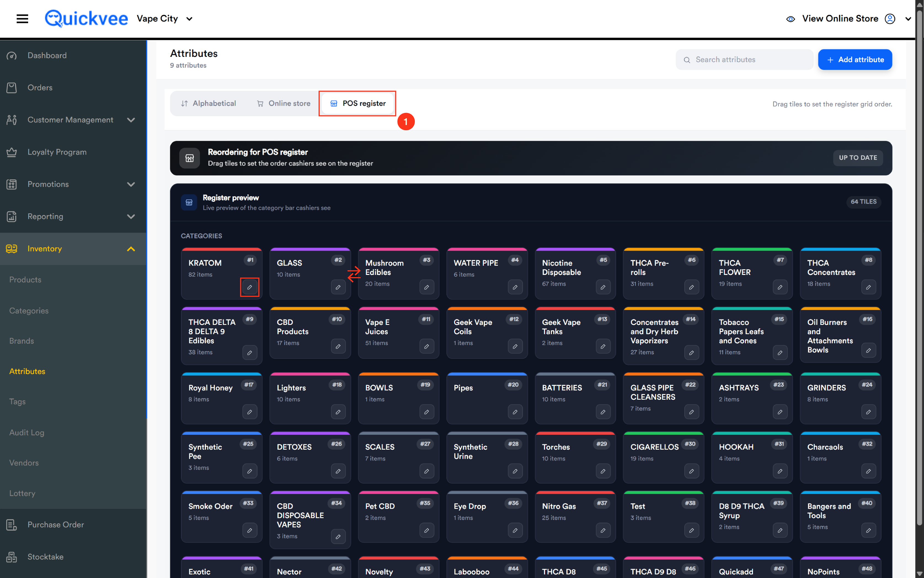The width and height of the screenshot is (924, 578).
Task: Edit the GRINDERS tile
Action: tap(868, 412)
